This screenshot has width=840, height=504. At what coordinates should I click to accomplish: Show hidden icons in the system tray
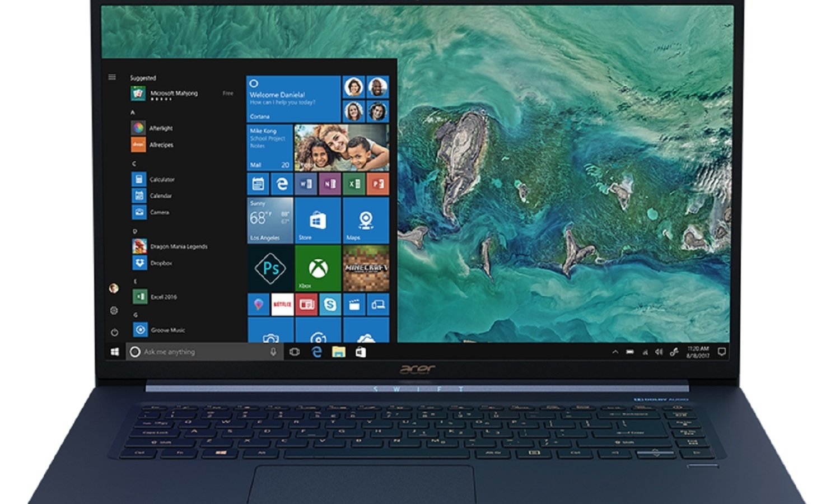click(x=615, y=352)
